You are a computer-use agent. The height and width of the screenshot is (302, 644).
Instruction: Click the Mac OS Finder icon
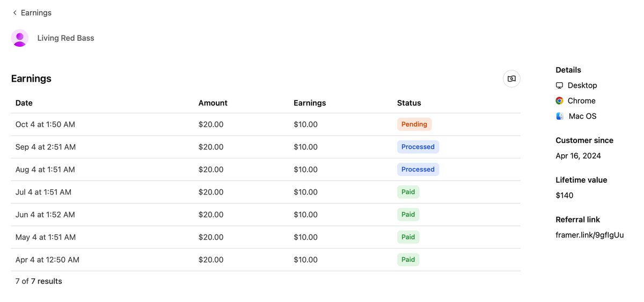pyautogui.click(x=560, y=116)
